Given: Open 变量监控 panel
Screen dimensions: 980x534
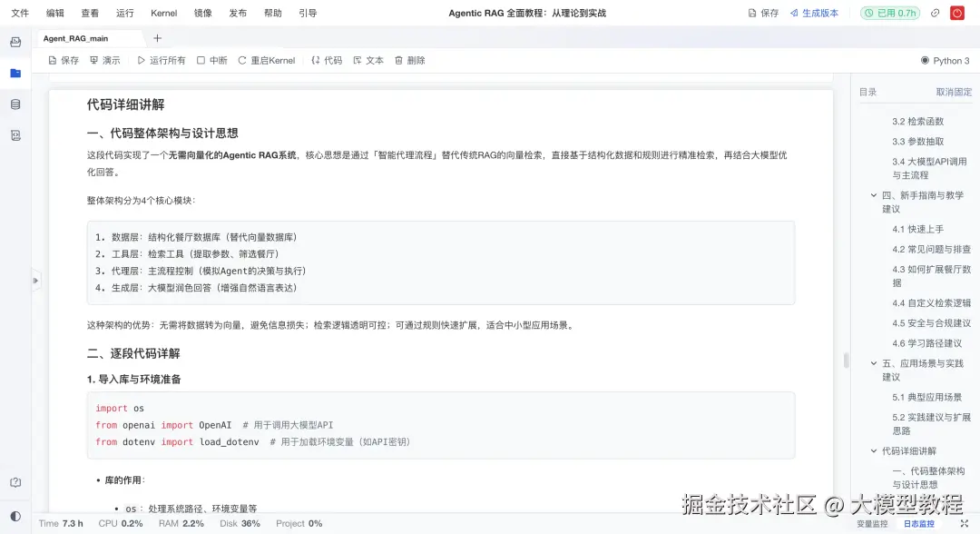Looking at the screenshot, I should pyautogui.click(x=872, y=524).
